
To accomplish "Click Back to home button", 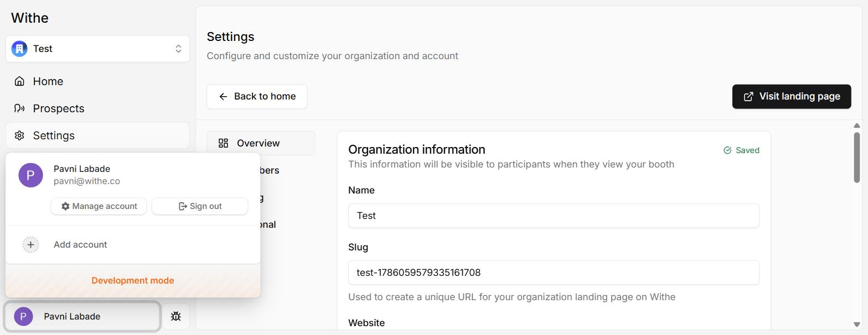I will tap(257, 96).
